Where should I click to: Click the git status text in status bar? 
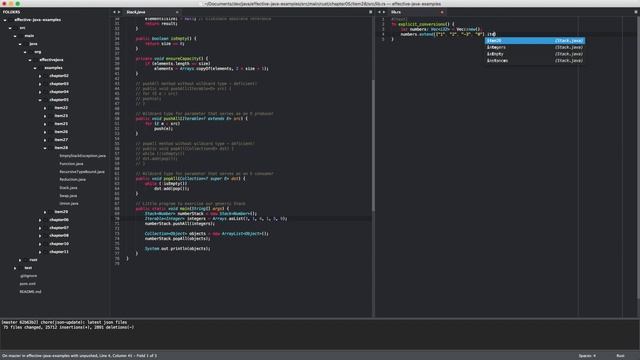[79, 356]
